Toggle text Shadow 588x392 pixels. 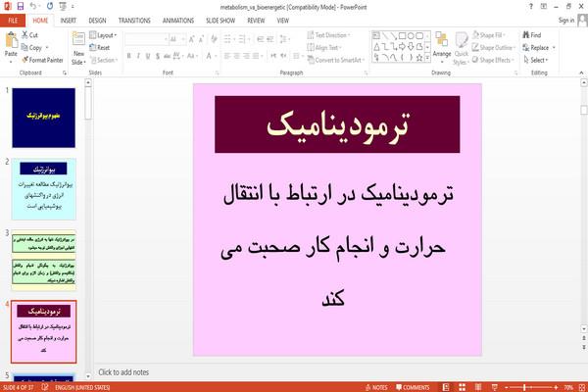pyautogui.click(x=158, y=56)
